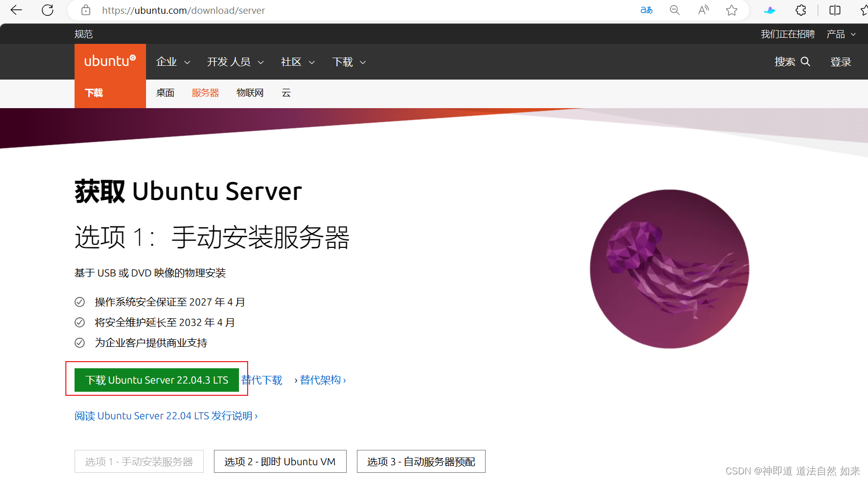This screenshot has width=868, height=481.
Task: Start Read Aloud from the address bar
Action: pos(703,10)
